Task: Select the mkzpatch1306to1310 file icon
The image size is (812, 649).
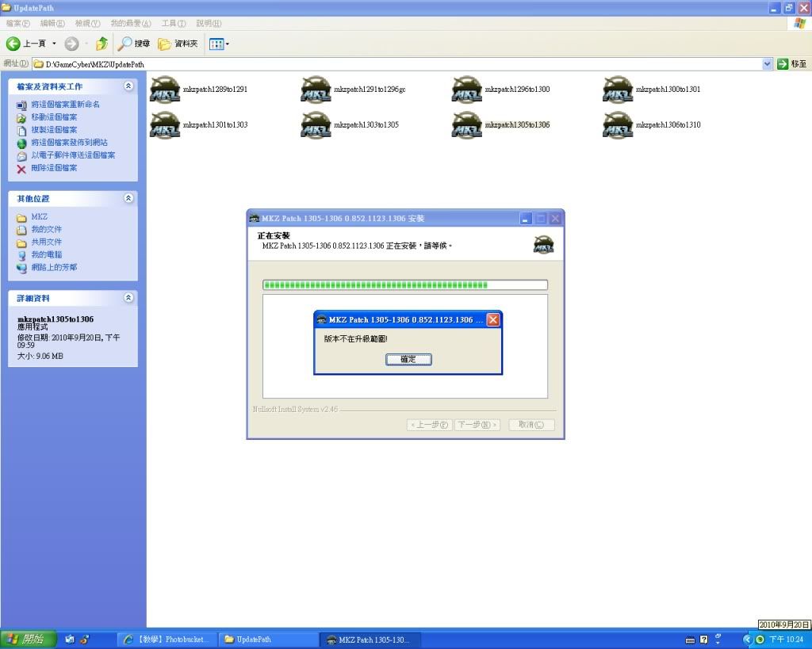Action: click(618, 125)
